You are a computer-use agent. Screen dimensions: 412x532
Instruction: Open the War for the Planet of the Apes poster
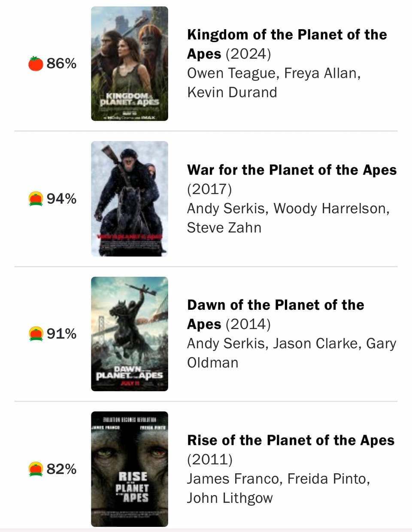[x=130, y=199]
